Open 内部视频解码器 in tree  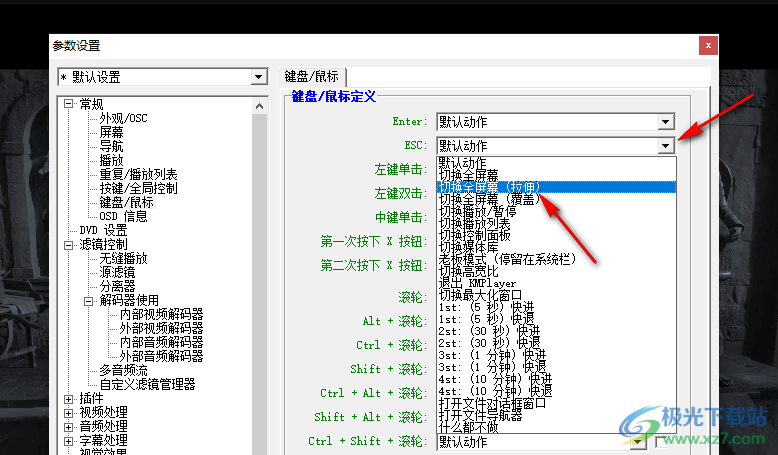pyautogui.click(x=161, y=314)
